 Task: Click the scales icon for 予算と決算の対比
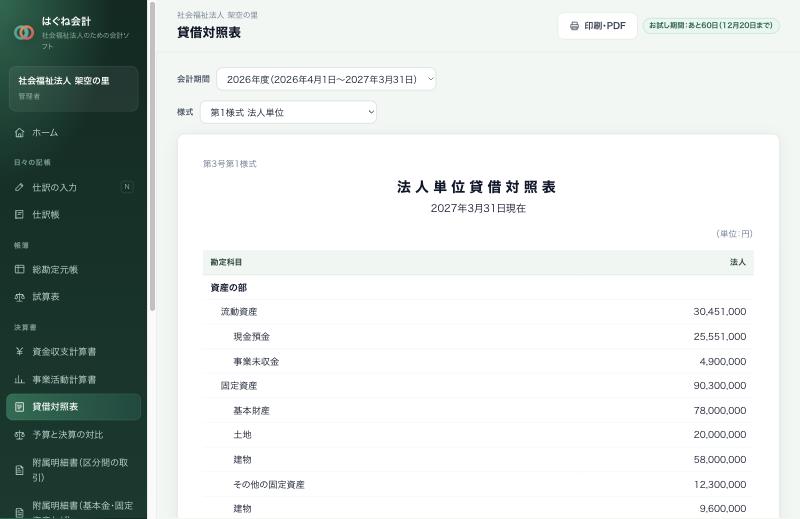pos(19,435)
